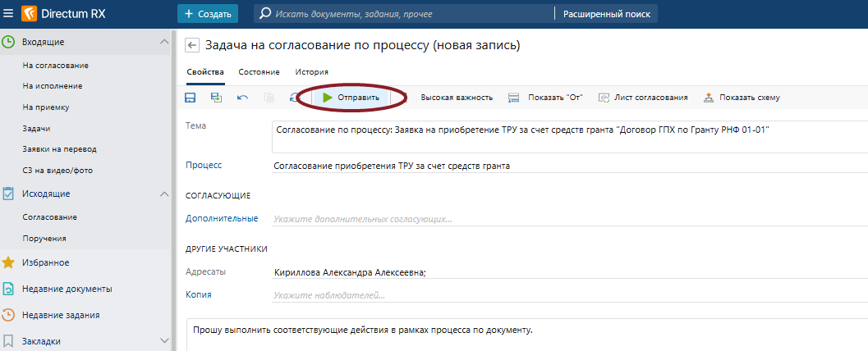
Task: Click the Адресаты field with Кириллова
Action: click(x=570, y=272)
